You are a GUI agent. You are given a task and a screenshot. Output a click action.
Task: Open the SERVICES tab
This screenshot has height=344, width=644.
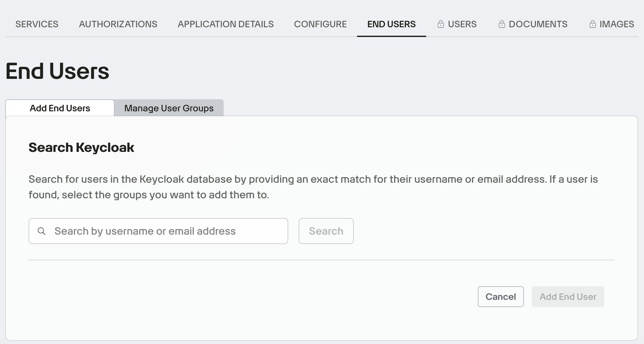coord(37,24)
